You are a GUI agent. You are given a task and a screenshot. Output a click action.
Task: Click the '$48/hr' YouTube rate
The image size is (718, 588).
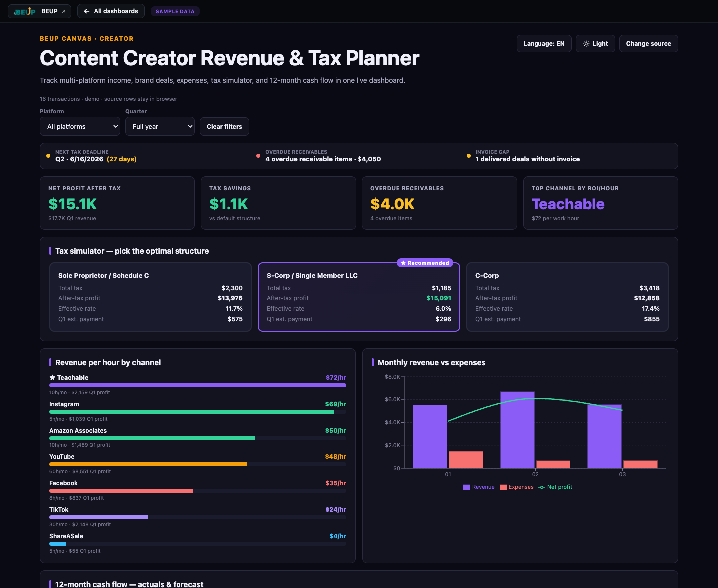point(336,457)
